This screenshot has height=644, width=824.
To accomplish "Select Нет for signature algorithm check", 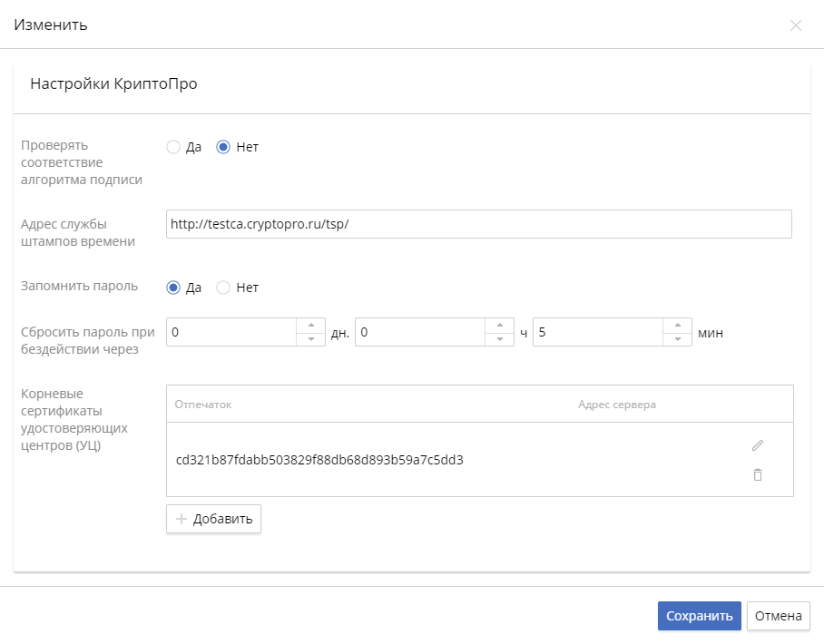I will coord(221,146).
